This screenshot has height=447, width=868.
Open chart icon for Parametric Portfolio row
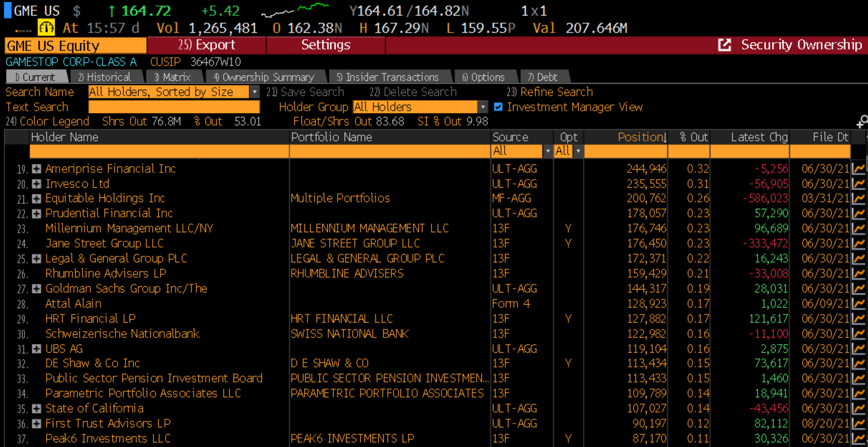coord(859,393)
